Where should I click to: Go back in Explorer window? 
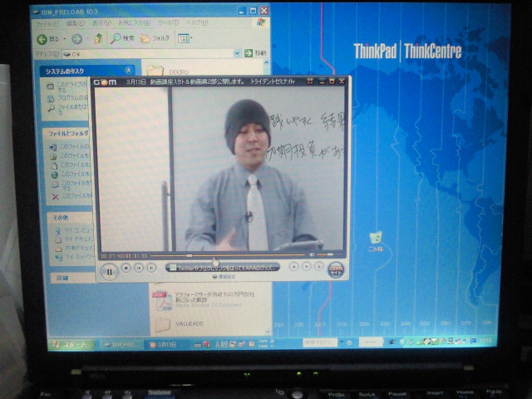point(48,39)
